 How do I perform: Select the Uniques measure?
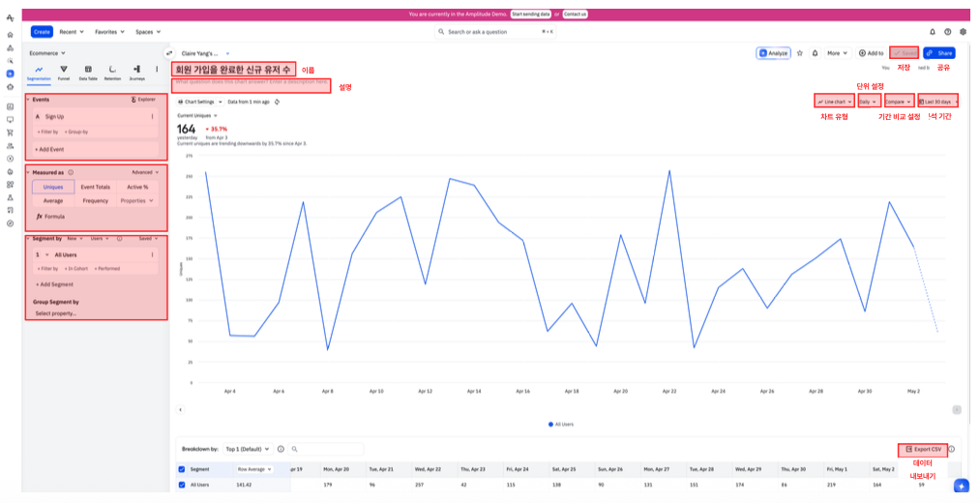[x=53, y=187]
